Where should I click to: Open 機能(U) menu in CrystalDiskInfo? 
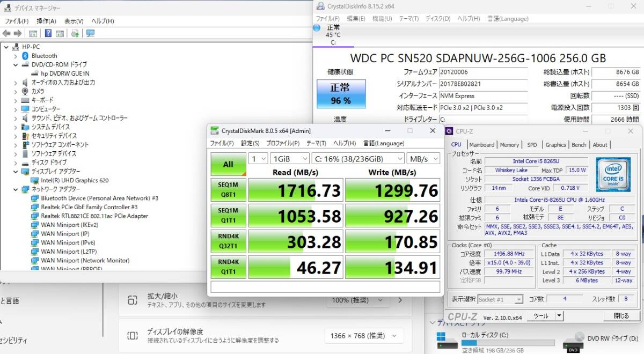382,18
